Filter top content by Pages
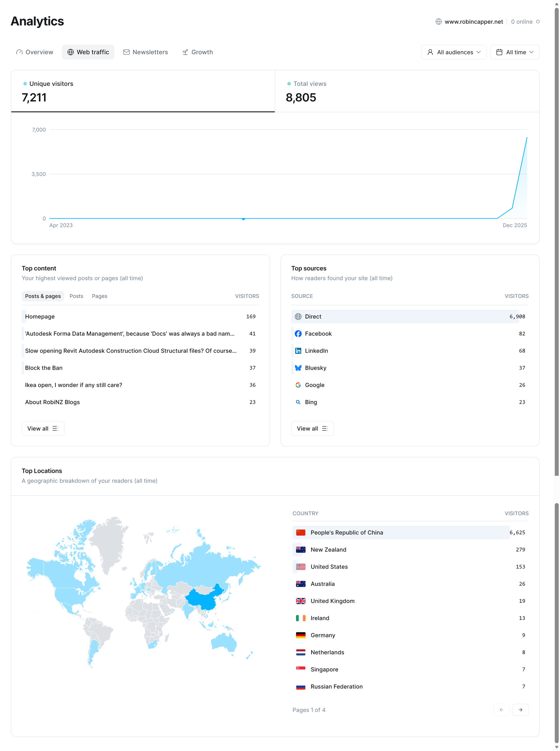The height and width of the screenshot is (751, 560). (x=99, y=296)
